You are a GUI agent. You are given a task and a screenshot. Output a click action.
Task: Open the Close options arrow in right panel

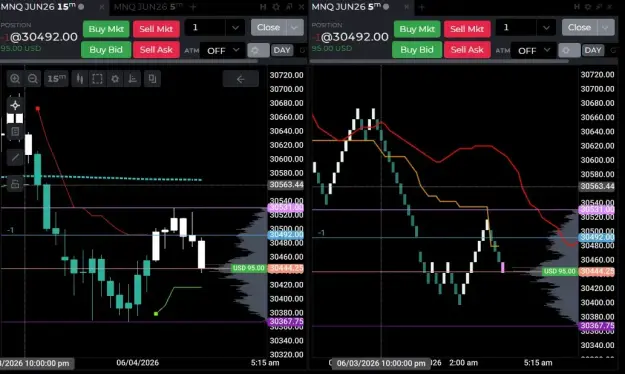point(605,28)
